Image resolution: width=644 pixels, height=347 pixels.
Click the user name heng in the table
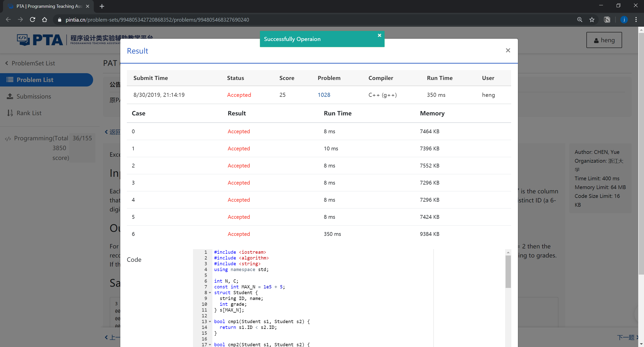pyautogui.click(x=488, y=95)
